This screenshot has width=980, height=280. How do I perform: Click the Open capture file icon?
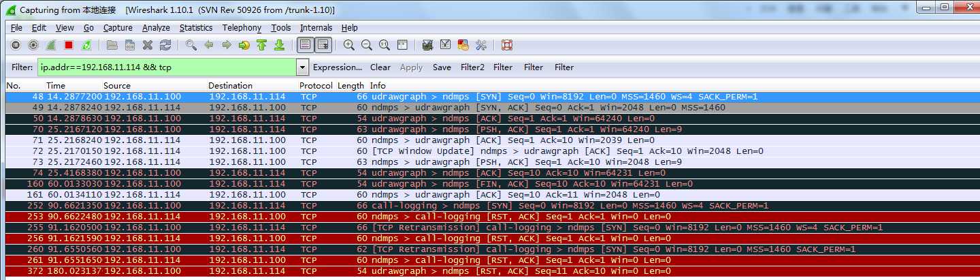click(x=112, y=45)
